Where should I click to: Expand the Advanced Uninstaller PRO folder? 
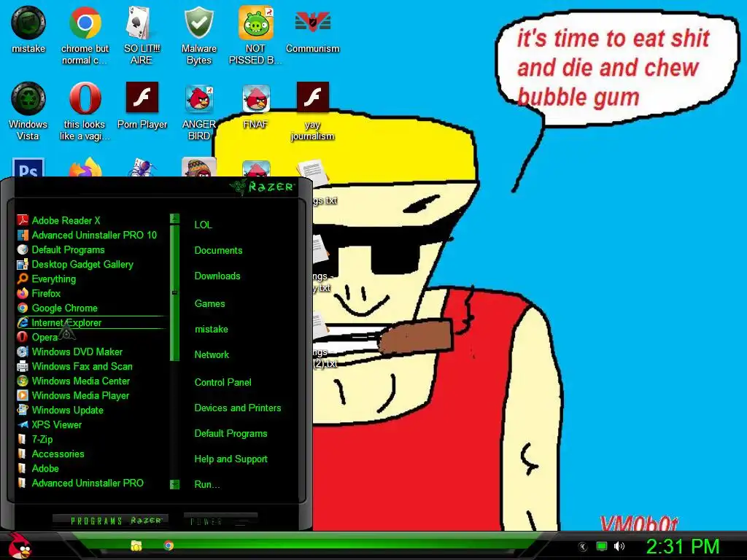click(x=80, y=483)
